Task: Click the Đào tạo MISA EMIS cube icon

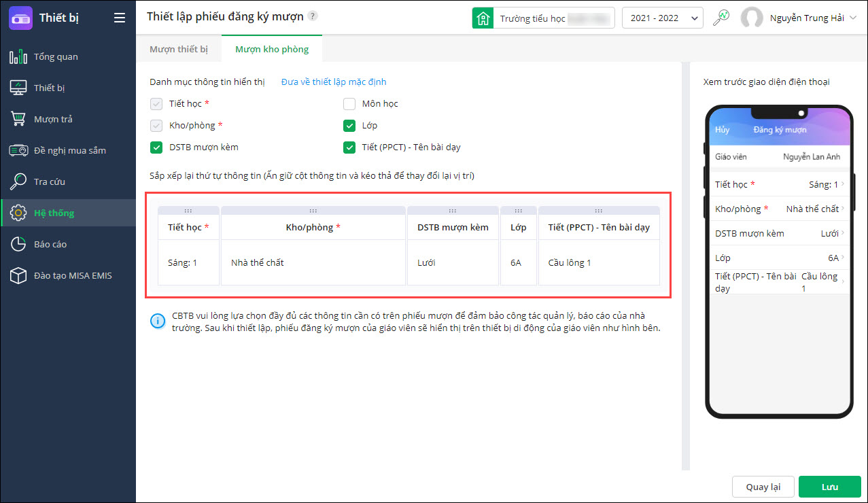Action: click(x=18, y=275)
